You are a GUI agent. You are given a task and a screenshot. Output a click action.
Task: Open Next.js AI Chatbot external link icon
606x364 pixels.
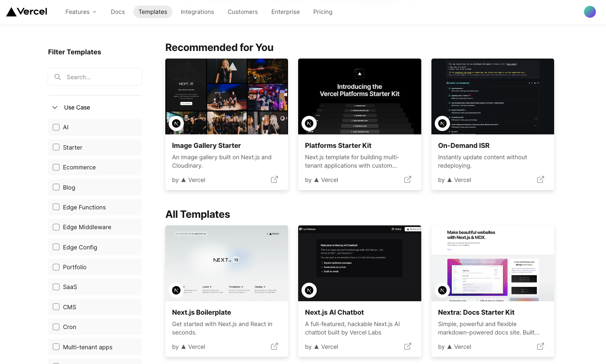[408, 346]
